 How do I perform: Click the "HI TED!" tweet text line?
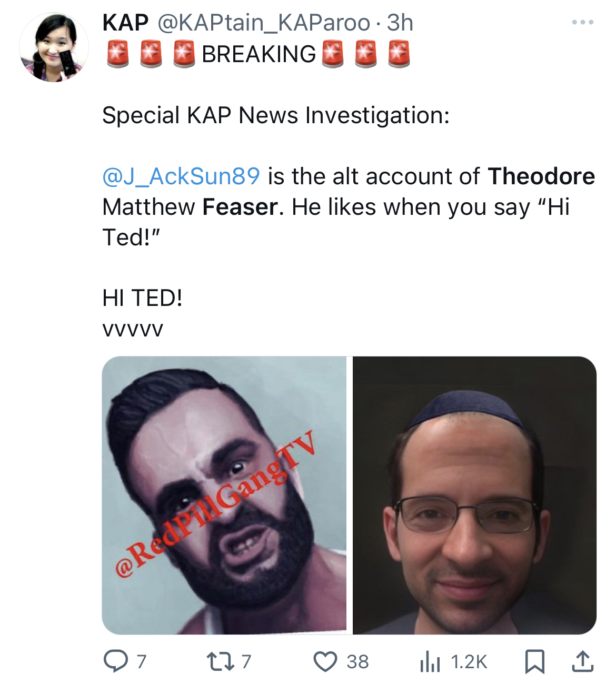coord(143,299)
